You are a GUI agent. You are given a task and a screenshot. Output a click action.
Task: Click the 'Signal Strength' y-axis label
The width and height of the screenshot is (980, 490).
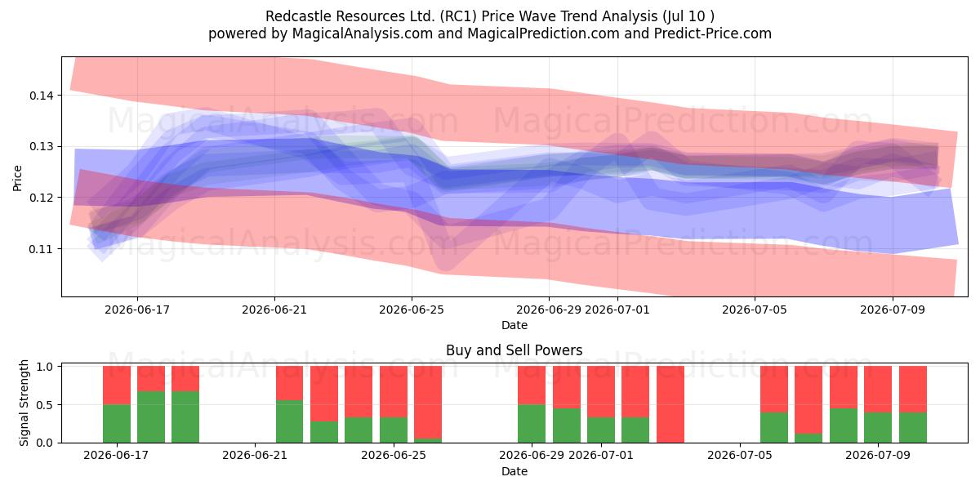(24, 403)
